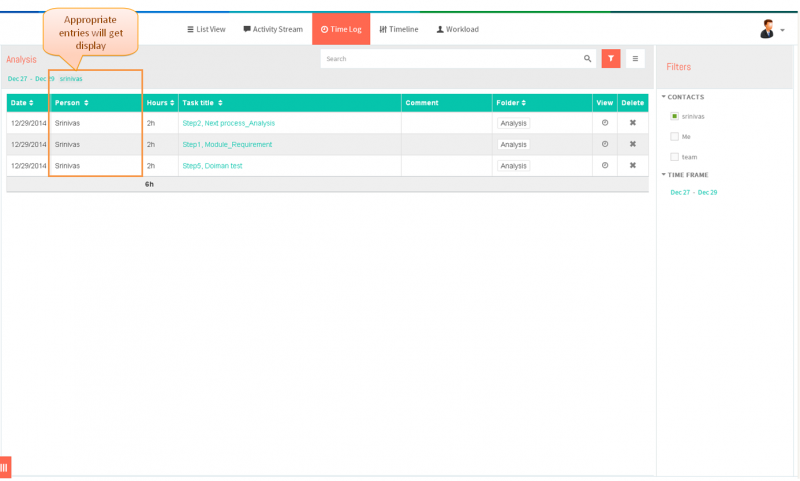Click the Dec 27 - Dec 29 time frame in Filters

[693, 193]
